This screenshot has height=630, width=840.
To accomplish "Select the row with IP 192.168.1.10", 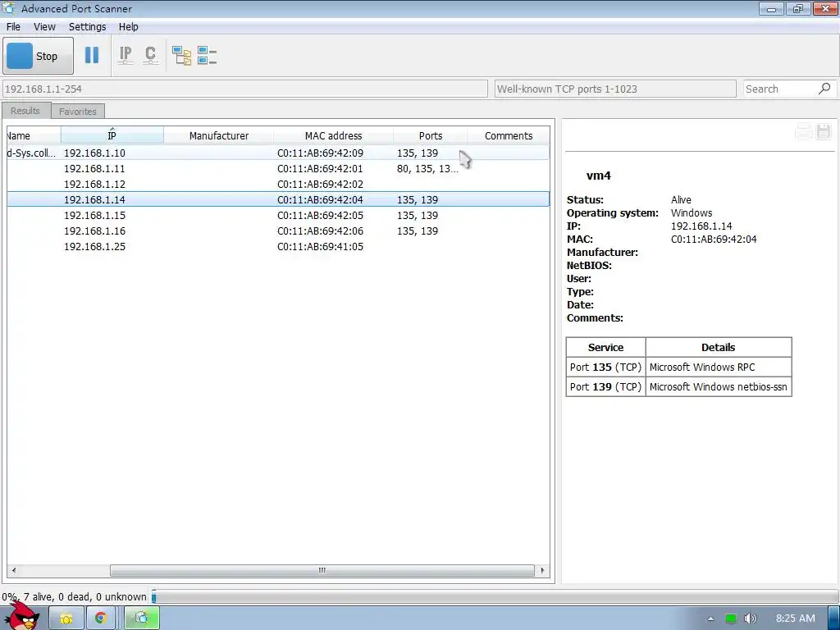I will click(278, 153).
